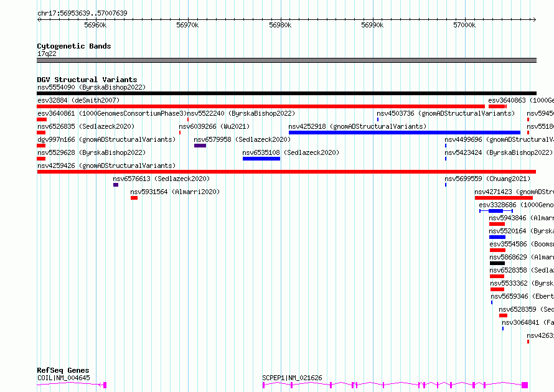Open esv3554586 variant label
Image resolution: width=554 pixels, height=392 pixels.
522,244
